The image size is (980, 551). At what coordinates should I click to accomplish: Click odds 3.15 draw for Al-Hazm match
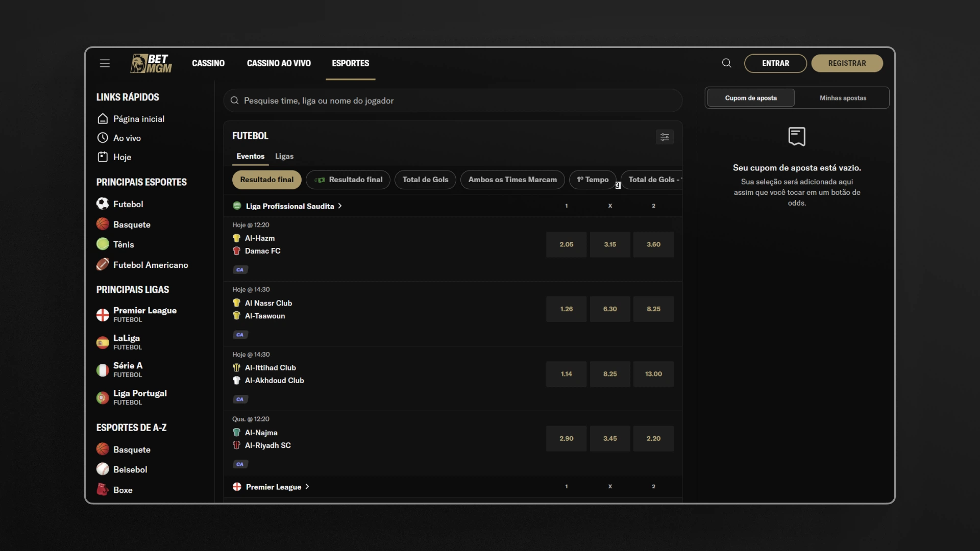coord(610,244)
